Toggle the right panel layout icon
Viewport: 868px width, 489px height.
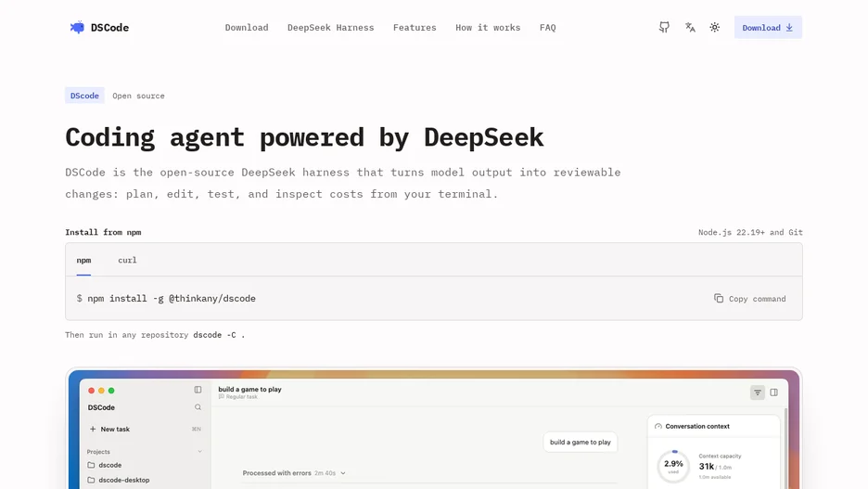click(774, 392)
